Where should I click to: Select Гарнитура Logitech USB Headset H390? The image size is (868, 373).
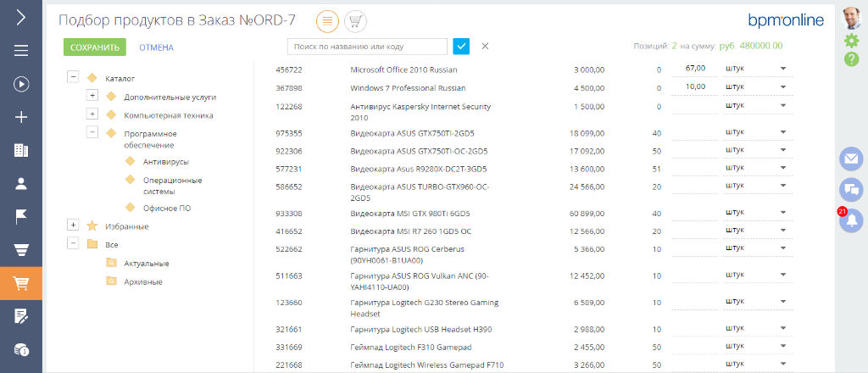click(x=421, y=329)
